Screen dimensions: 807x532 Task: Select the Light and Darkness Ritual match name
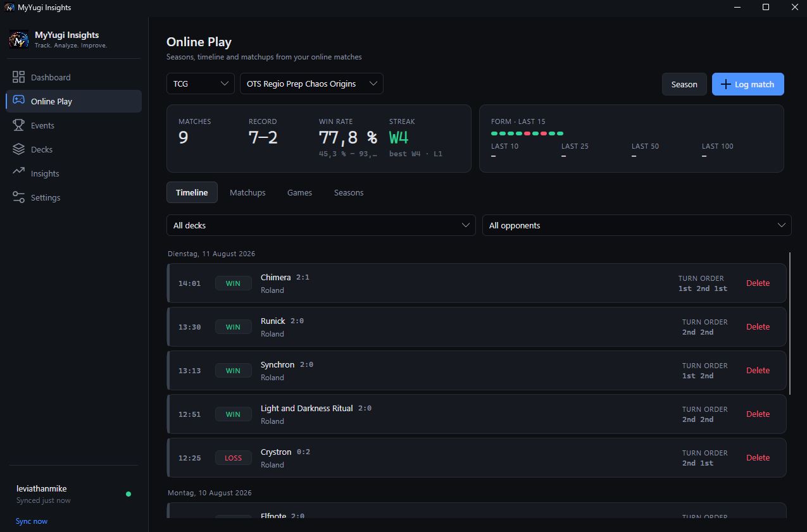(307, 408)
